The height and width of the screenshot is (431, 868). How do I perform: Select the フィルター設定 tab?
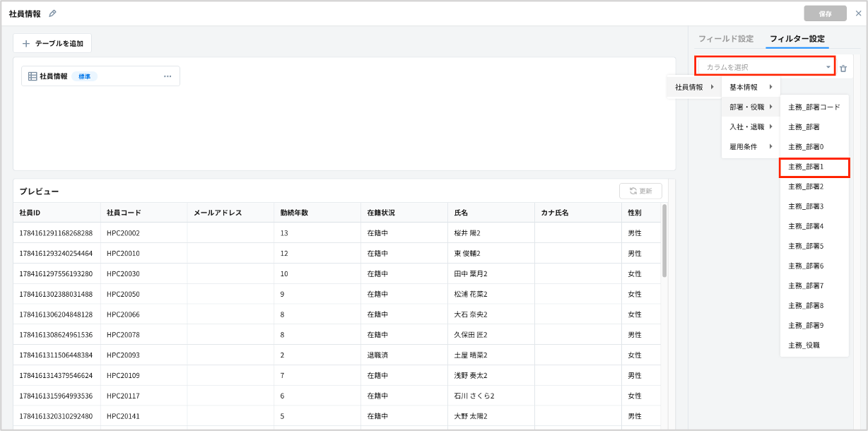[x=797, y=39]
